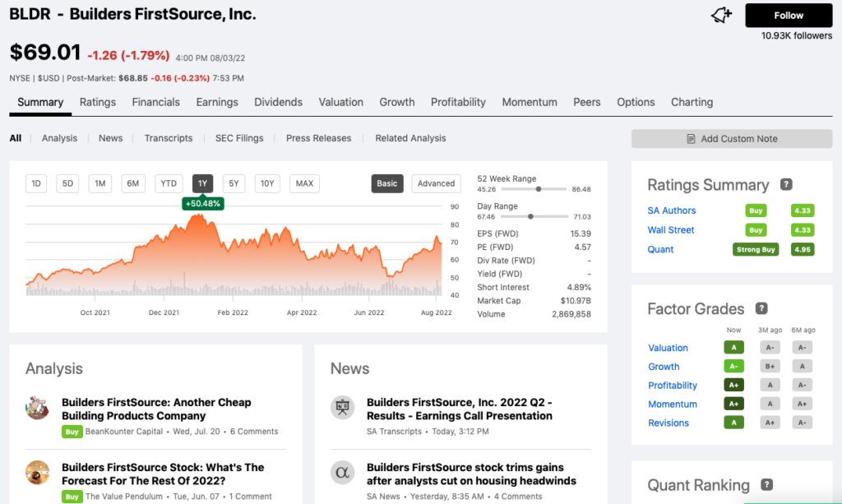This screenshot has height=504, width=842.
Task: Open the Factor Grades help question mark
Action: tap(761, 308)
